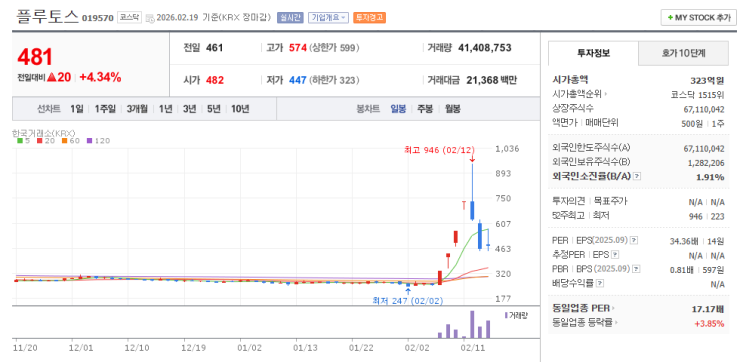The height and width of the screenshot is (362, 743).
Task: Select the 1일 line chart period
Action: pyautogui.click(x=76, y=109)
